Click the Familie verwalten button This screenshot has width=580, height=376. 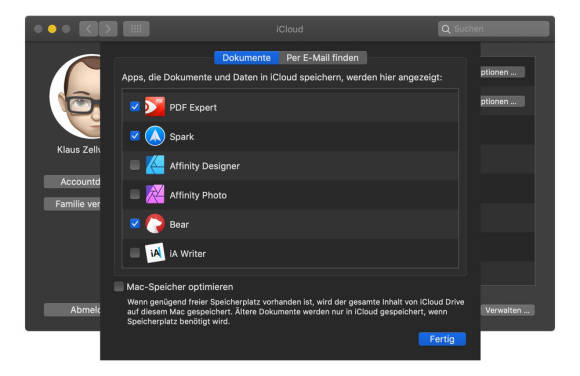click(x=72, y=204)
